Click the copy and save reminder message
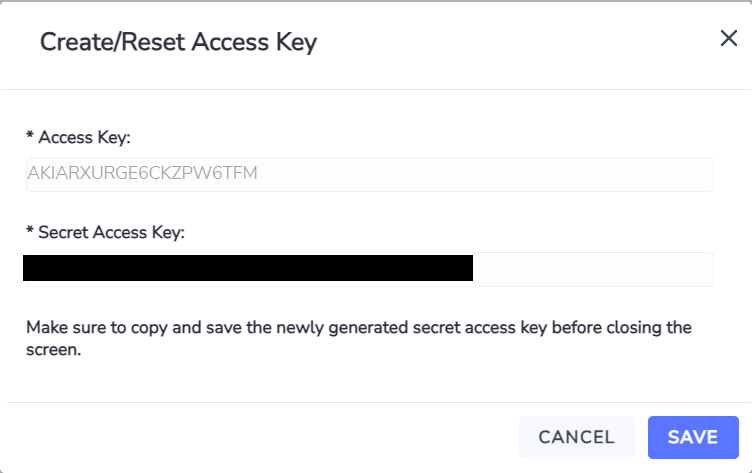The height and width of the screenshot is (473, 752). point(359,338)
